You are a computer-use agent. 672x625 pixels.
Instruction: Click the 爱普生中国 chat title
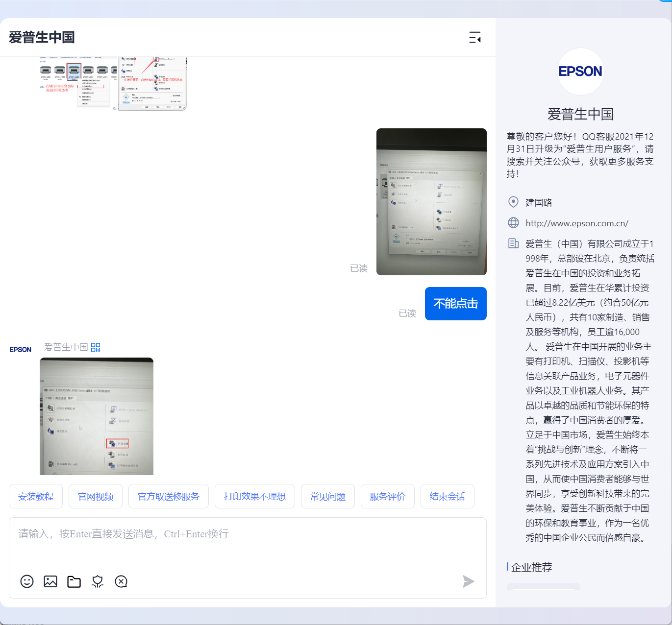(42, 37)
